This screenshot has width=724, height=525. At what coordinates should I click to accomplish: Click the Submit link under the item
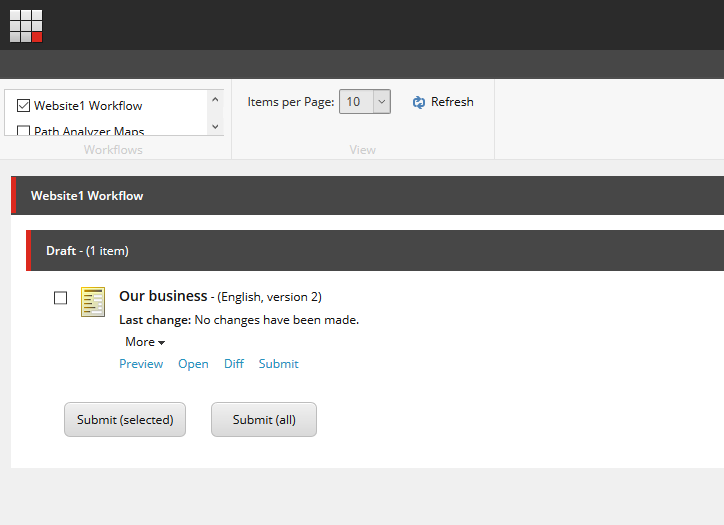pos(278,364)
